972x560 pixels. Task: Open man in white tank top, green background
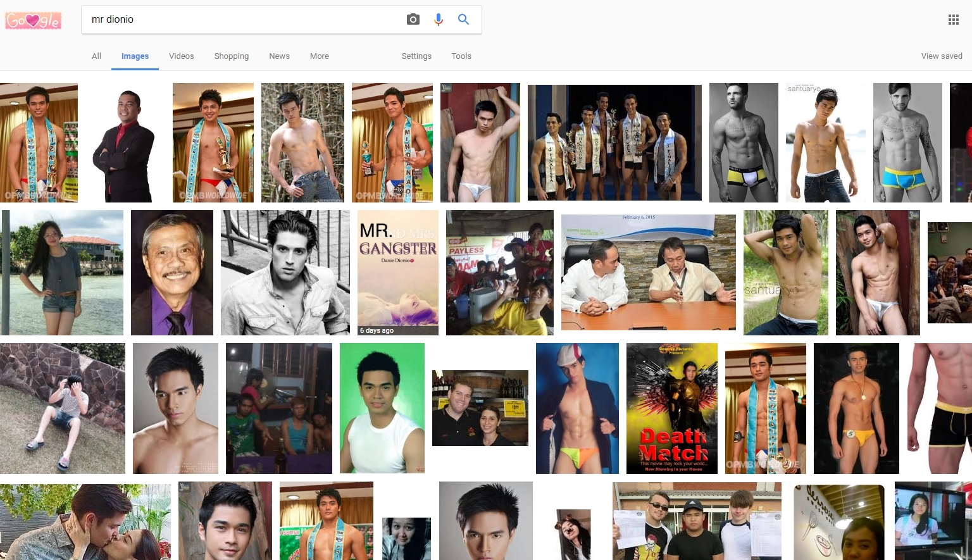pyautogui.click(x=382, y=408)
